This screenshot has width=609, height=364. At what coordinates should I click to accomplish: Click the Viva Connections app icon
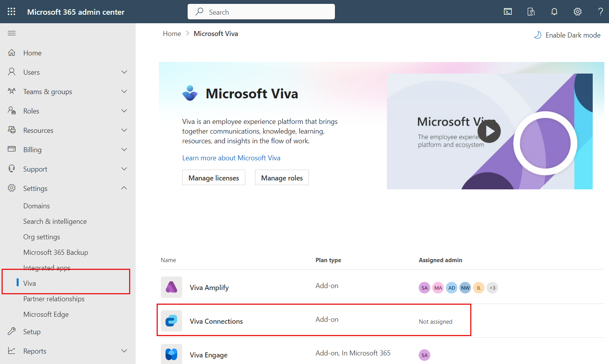tap(171, 321)
